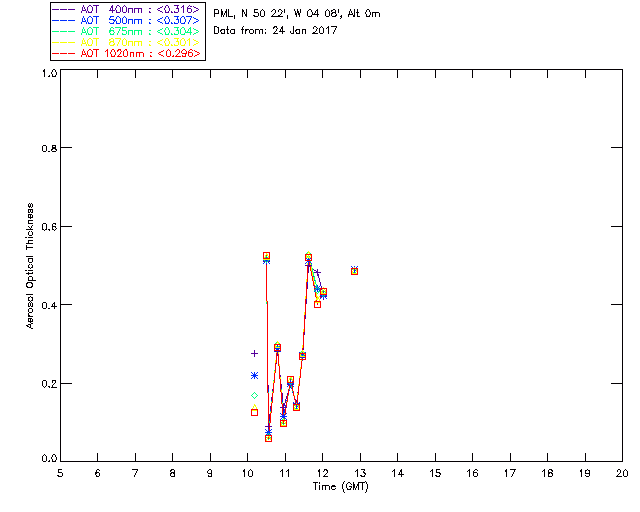640x512 pixels.
Task: Click the x-axis tick label 6
Action: (x=98, y=473)
